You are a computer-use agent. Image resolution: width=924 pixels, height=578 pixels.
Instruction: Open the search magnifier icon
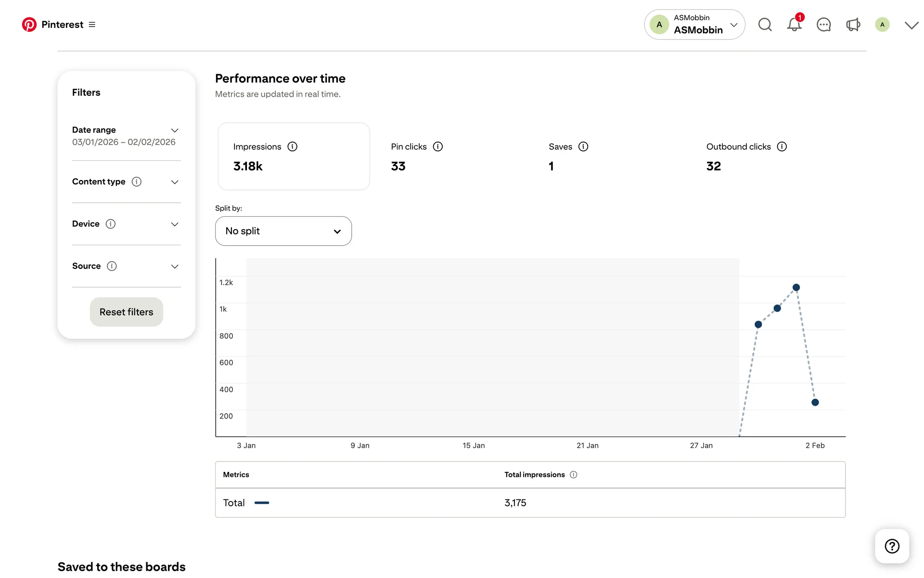[x=765, y=25]
